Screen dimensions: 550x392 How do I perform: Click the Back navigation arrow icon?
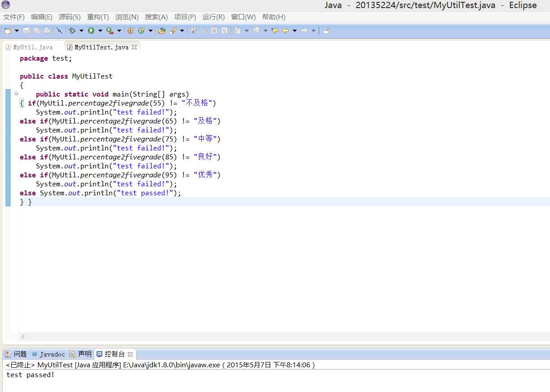point(285,31)
